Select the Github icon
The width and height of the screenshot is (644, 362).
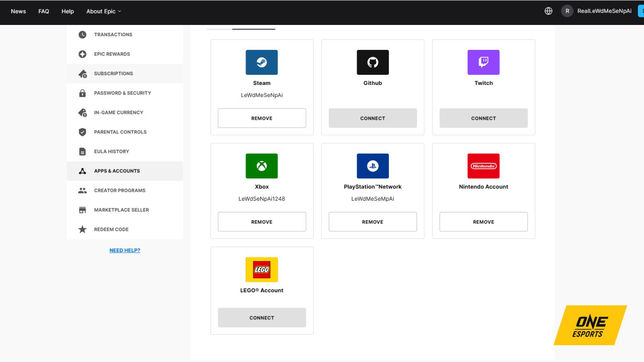[372, 62]
